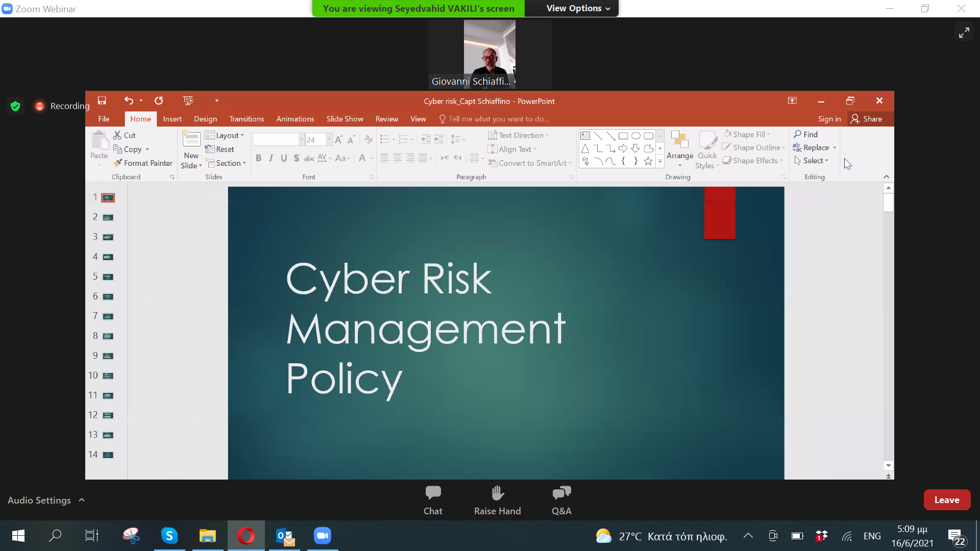This screenshot has height=551, width=980.
Task: Enter Zoom full screen mode icon
Action: 964,33
